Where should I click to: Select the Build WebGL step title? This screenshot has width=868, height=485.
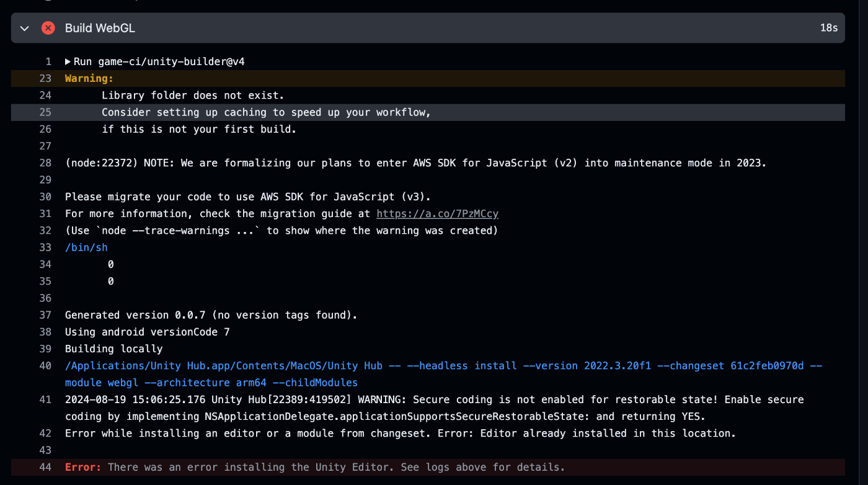[100, 28]
